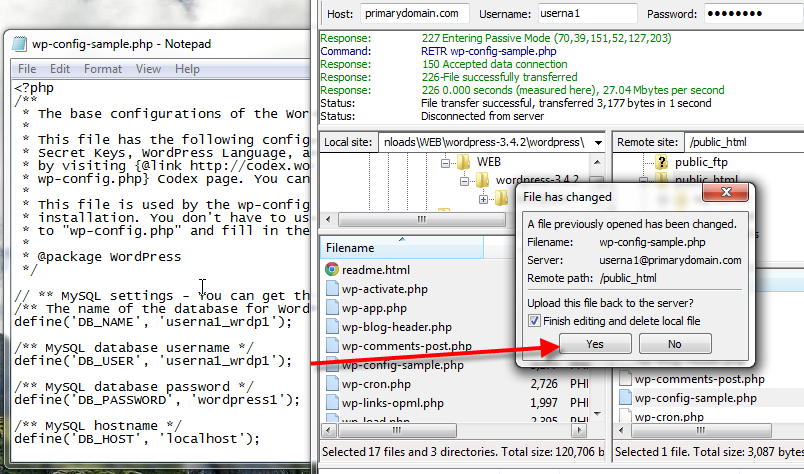The image size is (804, 474).
Task: Click No in File has changed dialog
Action: [673, 344]
